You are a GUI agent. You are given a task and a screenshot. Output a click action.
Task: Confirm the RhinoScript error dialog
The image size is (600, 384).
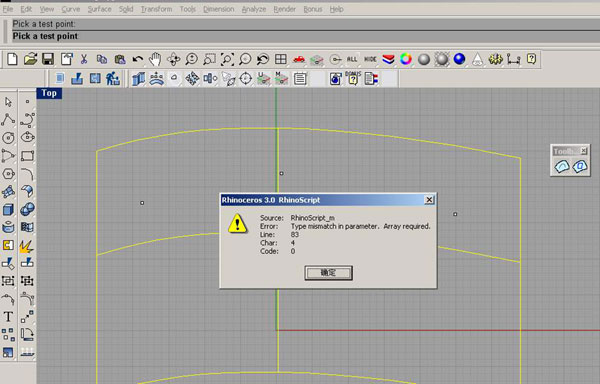tap(328, 273)
